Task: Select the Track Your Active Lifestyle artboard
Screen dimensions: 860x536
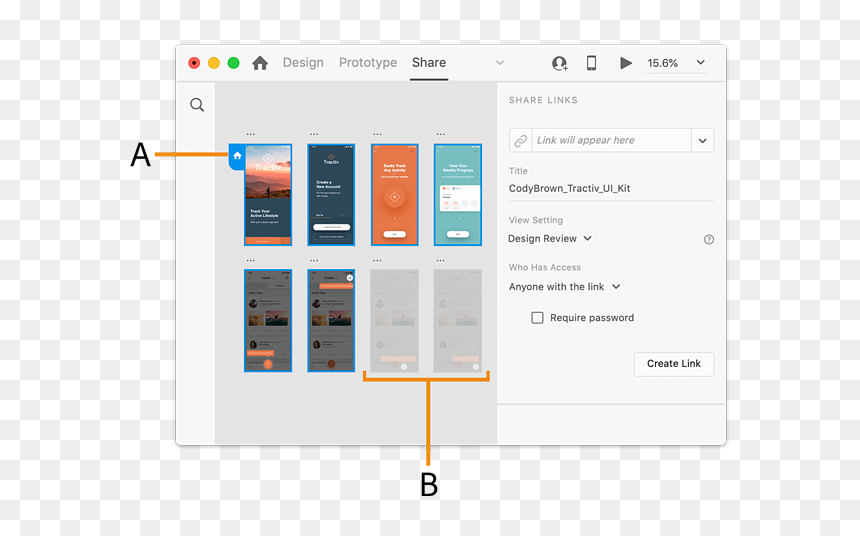Action: [x=268, y=195]
